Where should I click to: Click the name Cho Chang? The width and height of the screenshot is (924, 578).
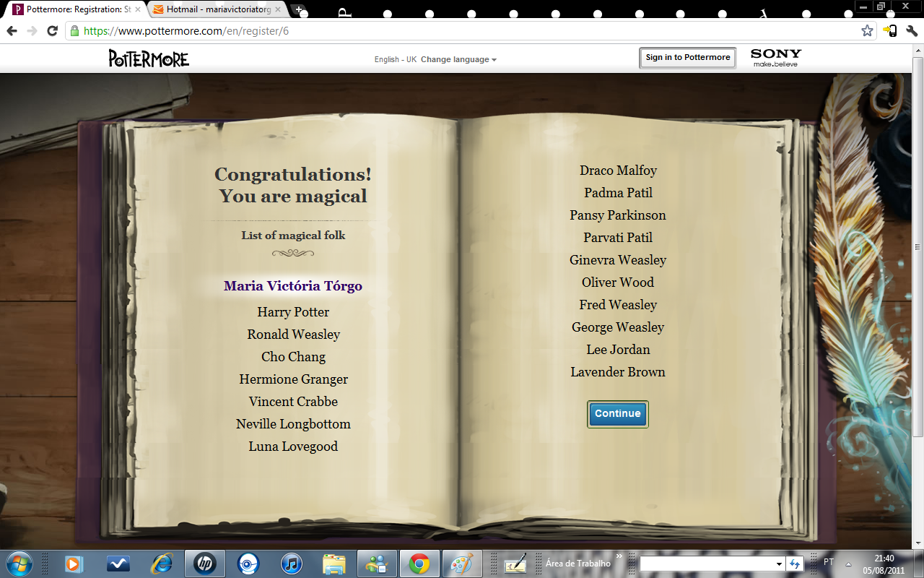tap(293, 357)
